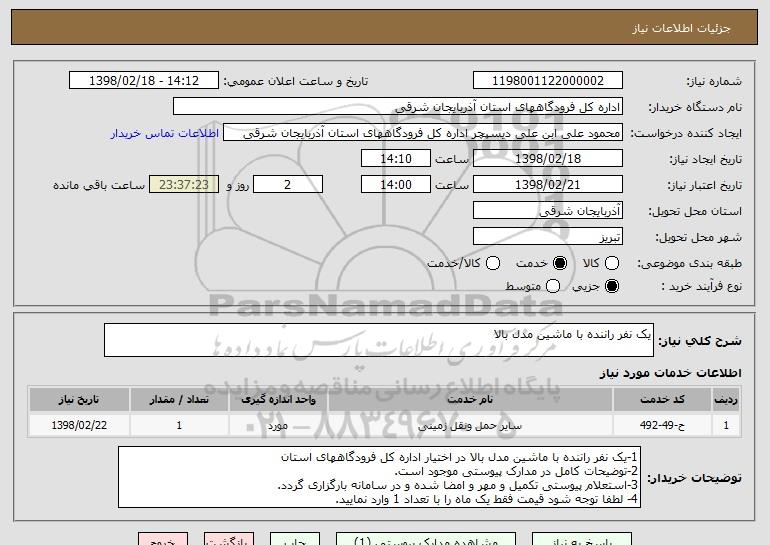The height and width of the screenshot is (545, 770).
Task: Click the پاسخ به نیاز button
Action: point(582,540)
